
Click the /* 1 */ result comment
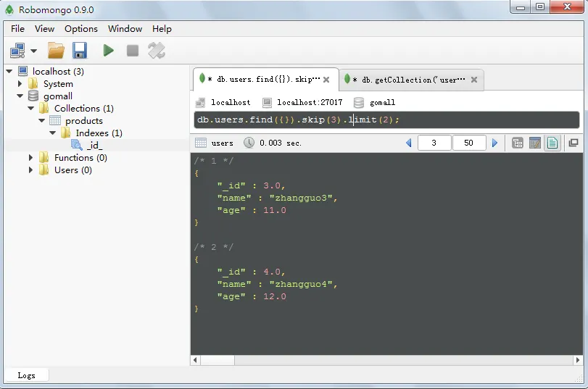pos(214,161)
